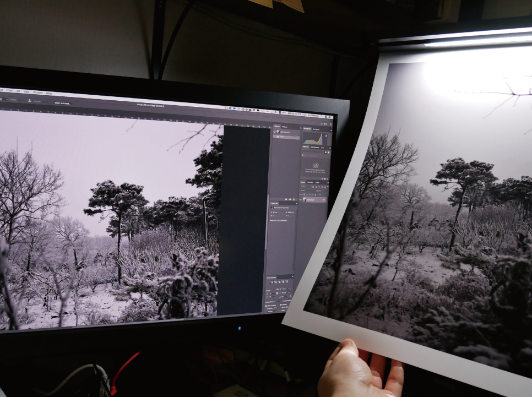
Task: Open the Clone Source panel flyout menu
Action: tap(292, 276)
